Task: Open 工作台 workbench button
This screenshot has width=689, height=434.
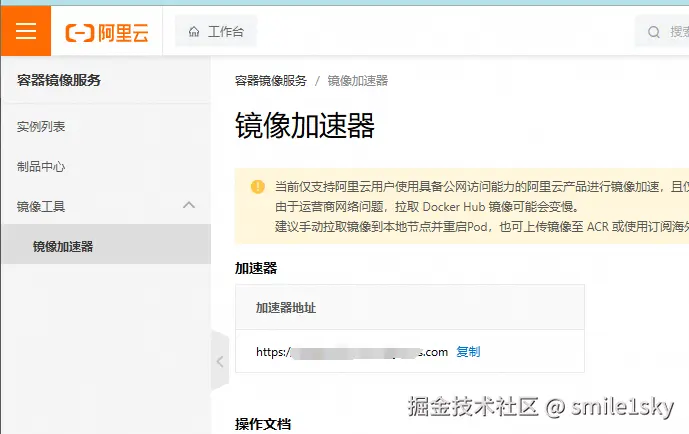Action: [x=216, y=31]
